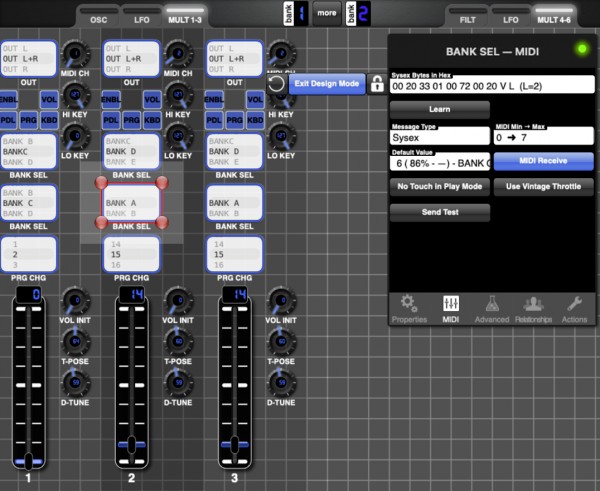Click the Learn button

440,109
